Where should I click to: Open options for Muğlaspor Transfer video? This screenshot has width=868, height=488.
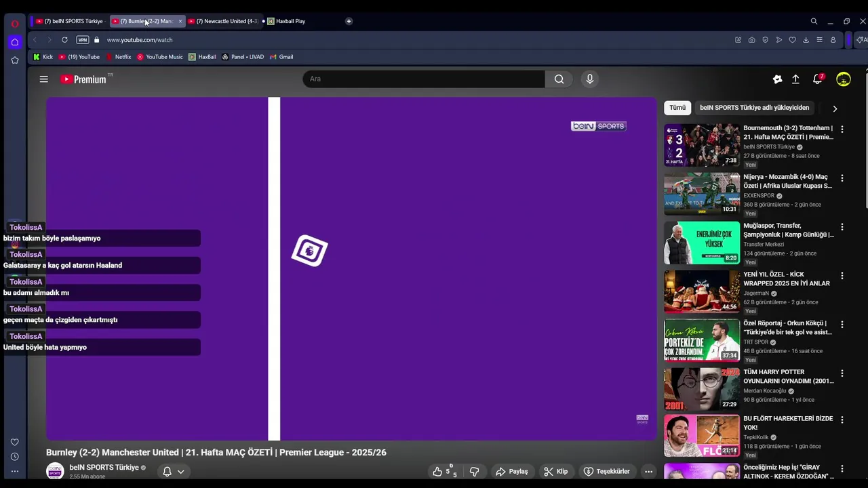point(842,227)
